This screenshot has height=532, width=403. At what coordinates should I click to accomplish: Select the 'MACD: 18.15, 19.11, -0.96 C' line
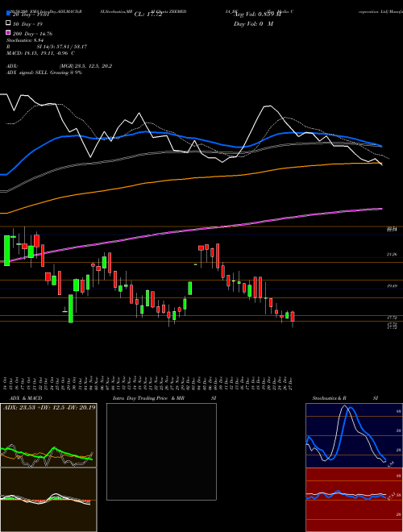click(x=41, y=53)
